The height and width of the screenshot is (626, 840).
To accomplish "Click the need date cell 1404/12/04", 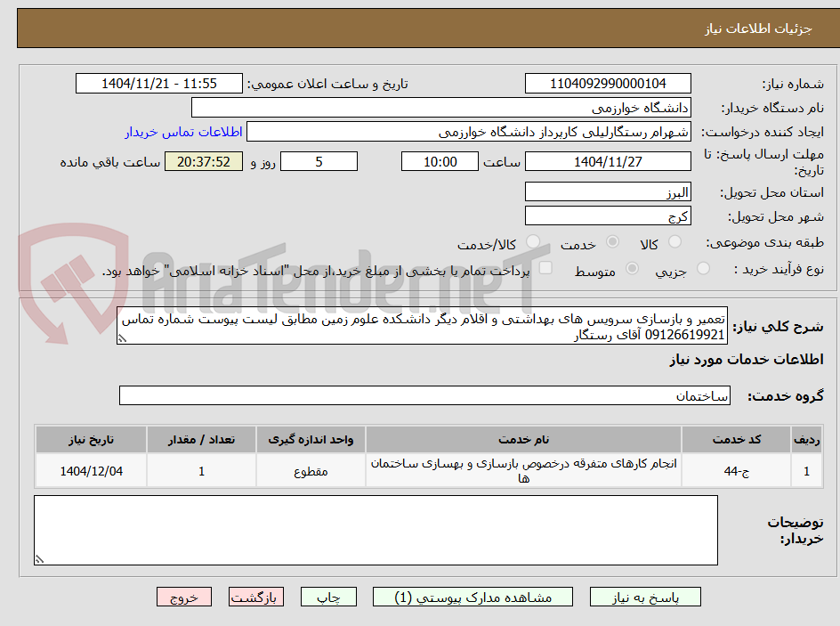I will [91, 470].
